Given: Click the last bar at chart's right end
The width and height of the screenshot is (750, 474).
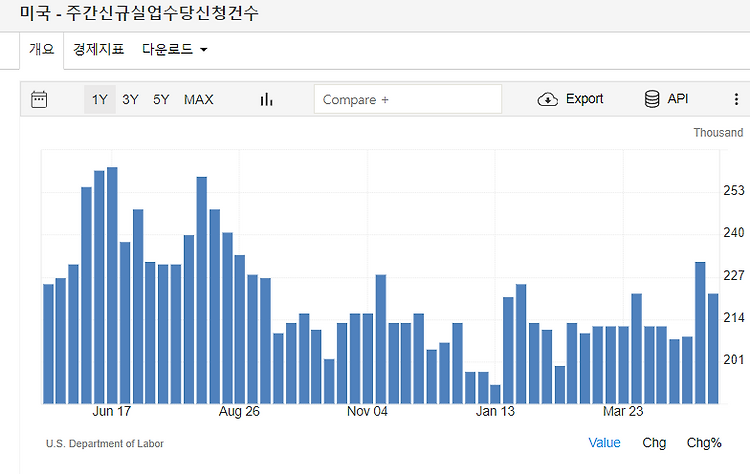Looking at the screenshot, I should pyautogui.click(x=713, y=349).
